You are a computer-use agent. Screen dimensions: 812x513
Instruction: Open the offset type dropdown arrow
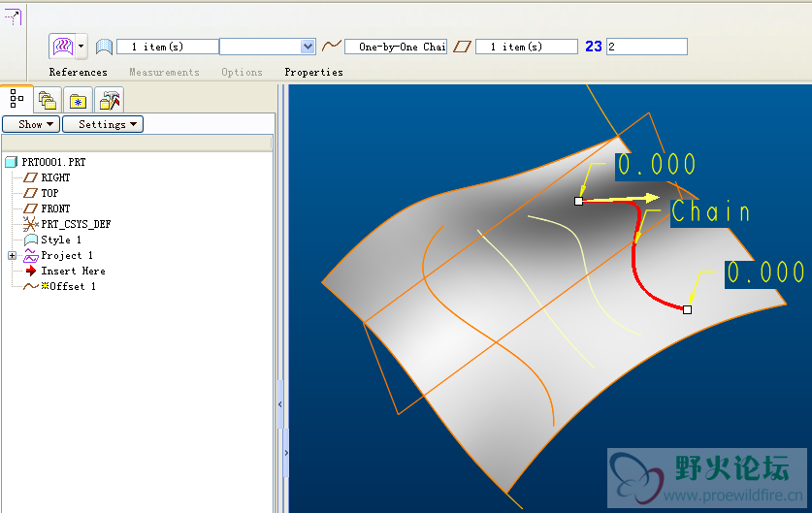tap(81, 47)
